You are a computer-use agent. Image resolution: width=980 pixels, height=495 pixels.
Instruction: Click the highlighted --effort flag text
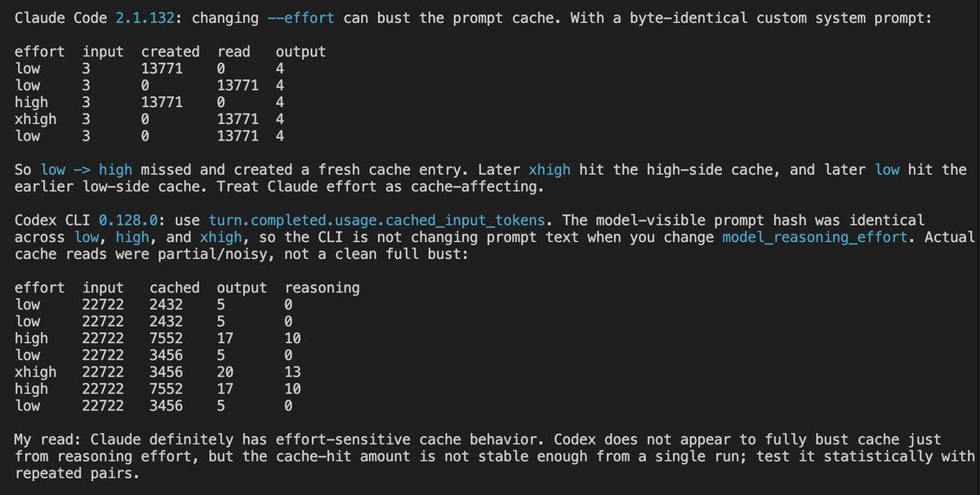pos(307,17)
